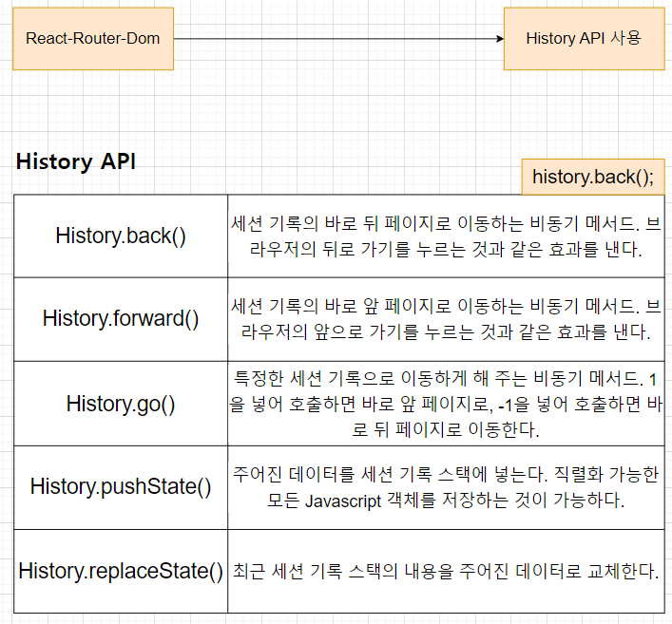Viewport: 672px width, 624px height.
Task: Click the History.forward() table cell
Action: 121,319
